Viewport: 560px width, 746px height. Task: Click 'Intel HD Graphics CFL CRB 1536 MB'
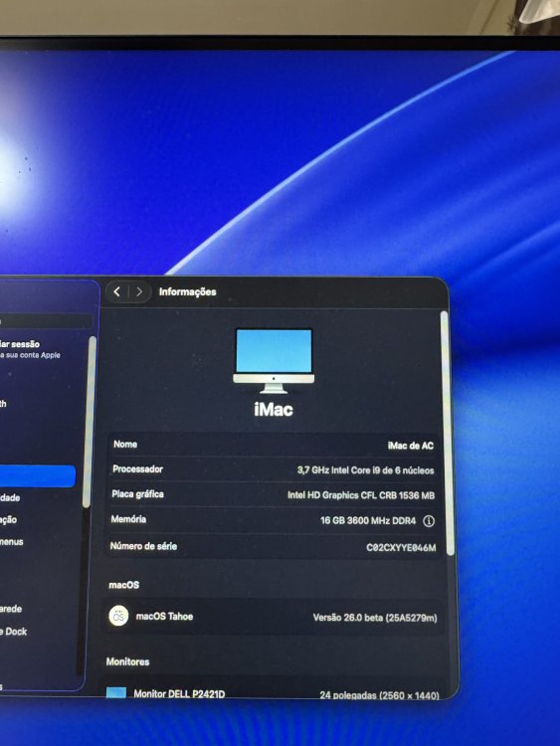coord(361,495)
